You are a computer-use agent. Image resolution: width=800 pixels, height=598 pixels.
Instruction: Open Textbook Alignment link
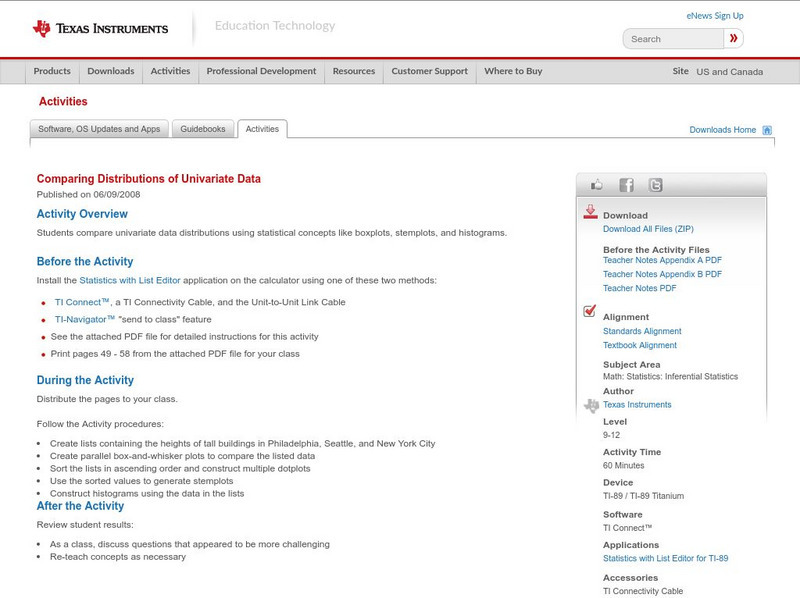pos(640,345)
